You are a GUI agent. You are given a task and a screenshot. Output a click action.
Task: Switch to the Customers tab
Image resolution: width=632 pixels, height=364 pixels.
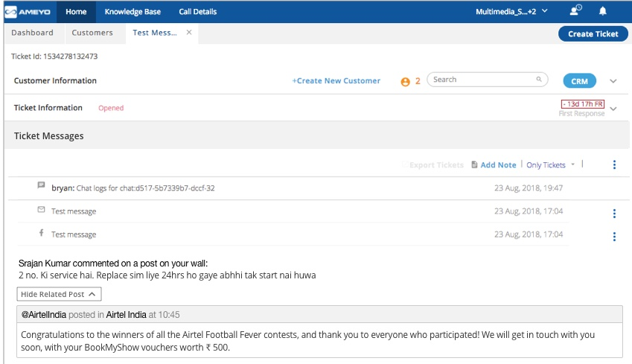pyautogui.click(x=92, y=33)
